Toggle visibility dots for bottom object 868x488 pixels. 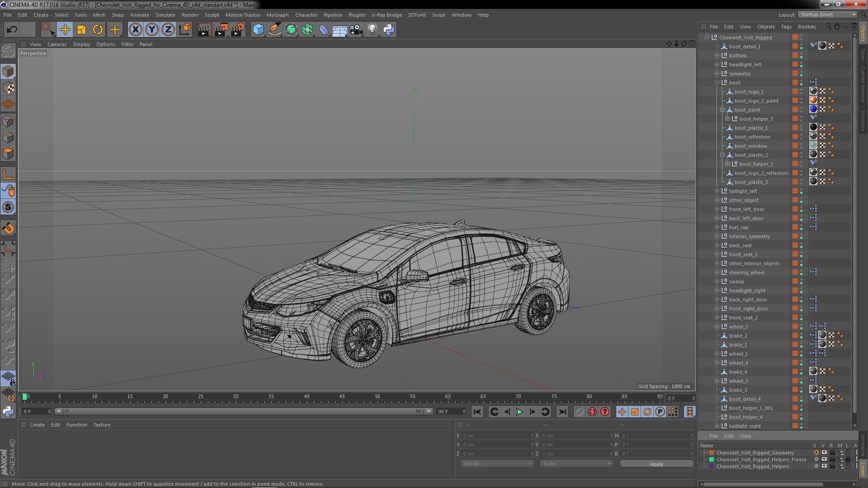801,56
